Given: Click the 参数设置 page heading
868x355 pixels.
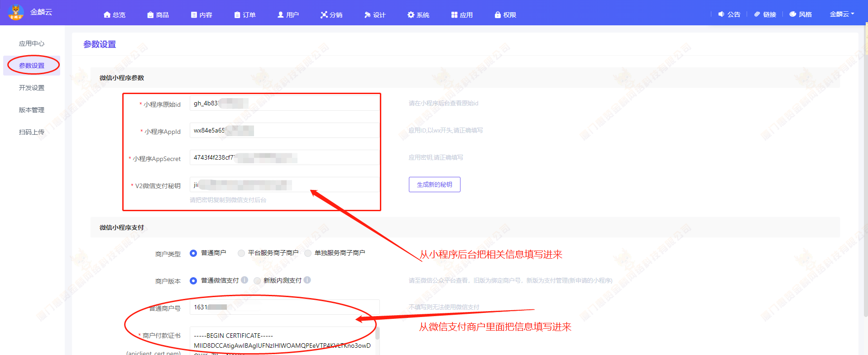Looking at the screenshot, I should point(100,44).
